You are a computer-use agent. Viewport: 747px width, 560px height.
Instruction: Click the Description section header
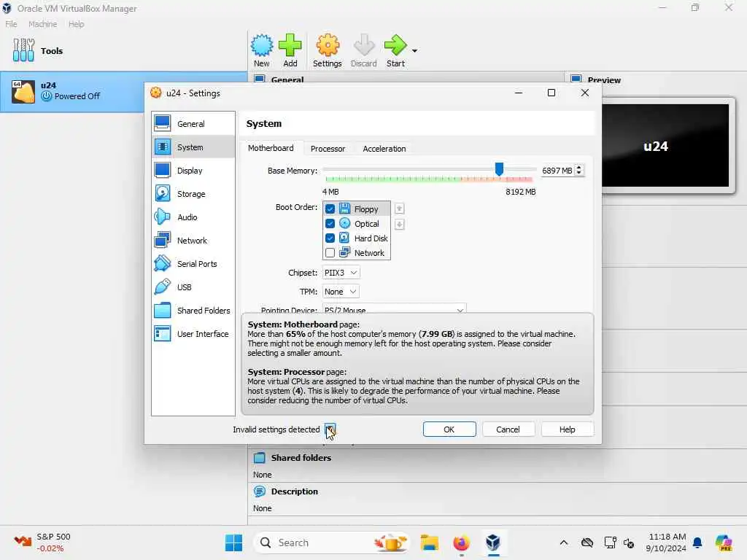tap(294, 491)
